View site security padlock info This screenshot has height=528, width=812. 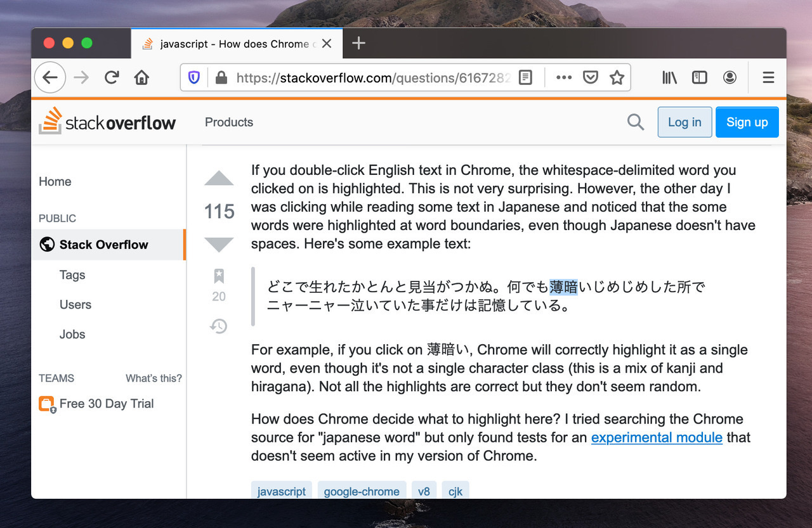[x=221, y=77]
